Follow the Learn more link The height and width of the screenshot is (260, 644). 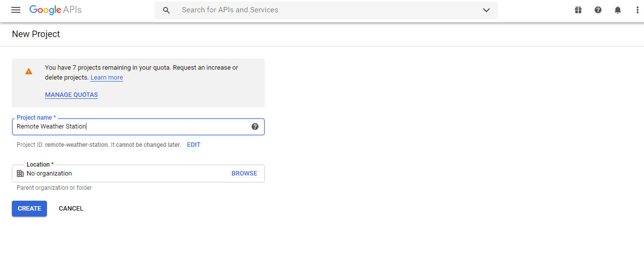pyautogui.click(x=107, y=78)
